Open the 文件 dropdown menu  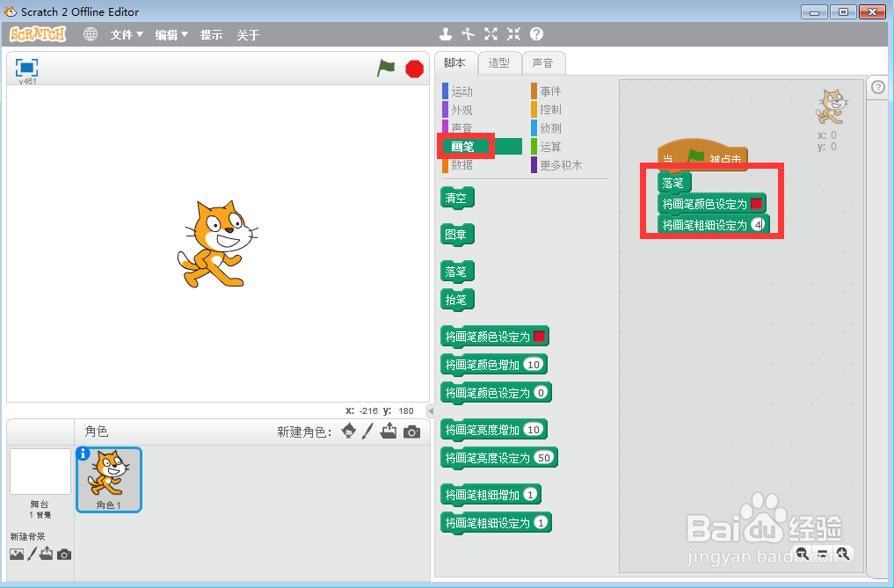click(126, 34)
